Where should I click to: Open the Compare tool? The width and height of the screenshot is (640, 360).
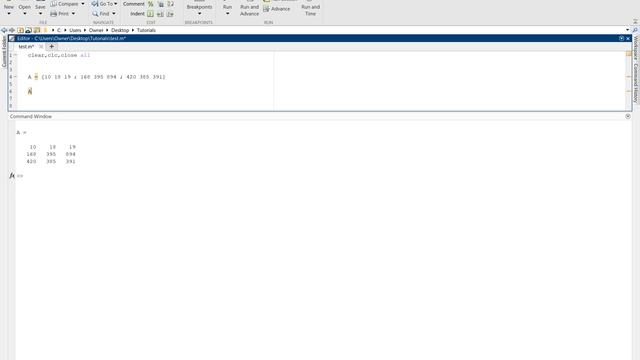click(64, 4)
